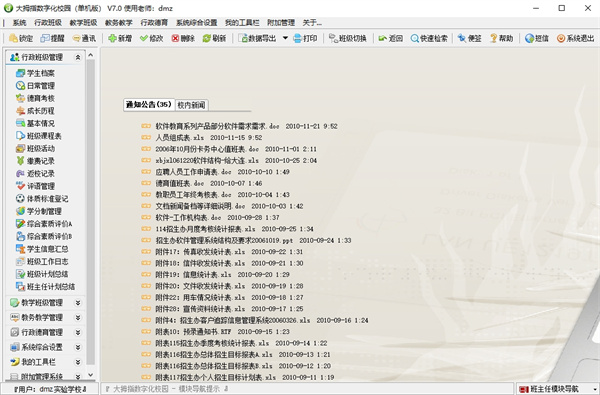Image resolution: width=600 pixels, height=395 pixels.
Task: Open the 便签 notes tool
Action: click(x=469, y=38)
